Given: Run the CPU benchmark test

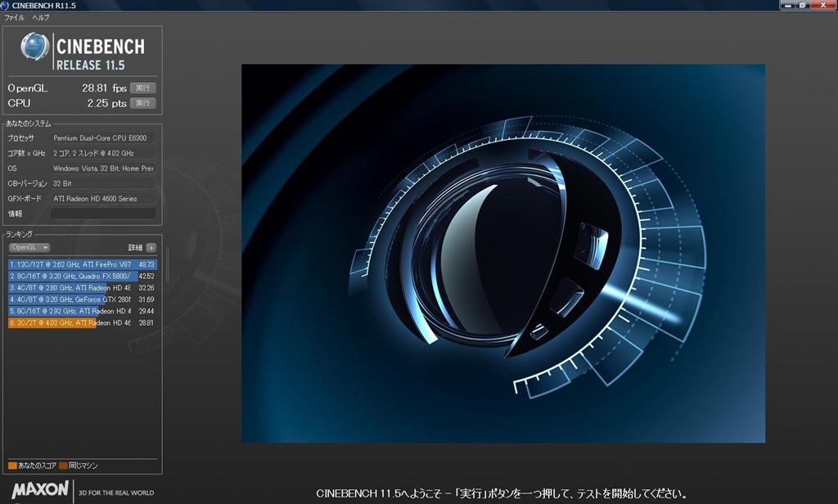Looking at the screenshot, I should [142, 103].
